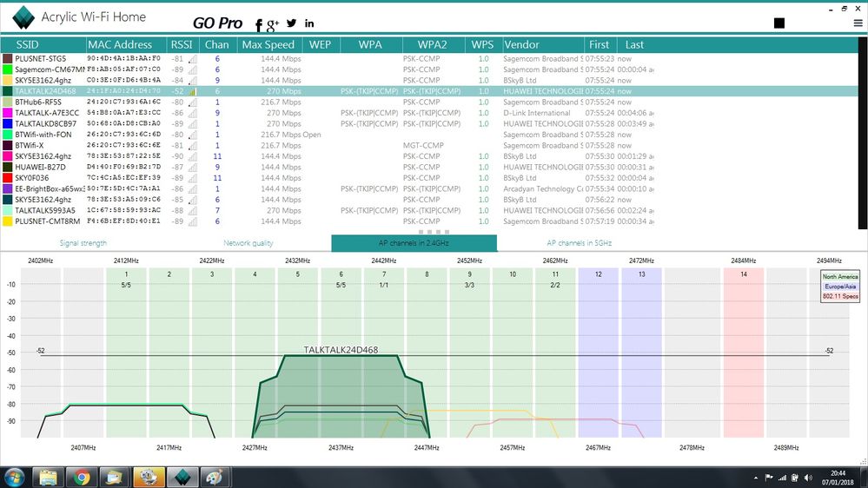
Task: Open the Twitter share icon
Action: (291, 23)
